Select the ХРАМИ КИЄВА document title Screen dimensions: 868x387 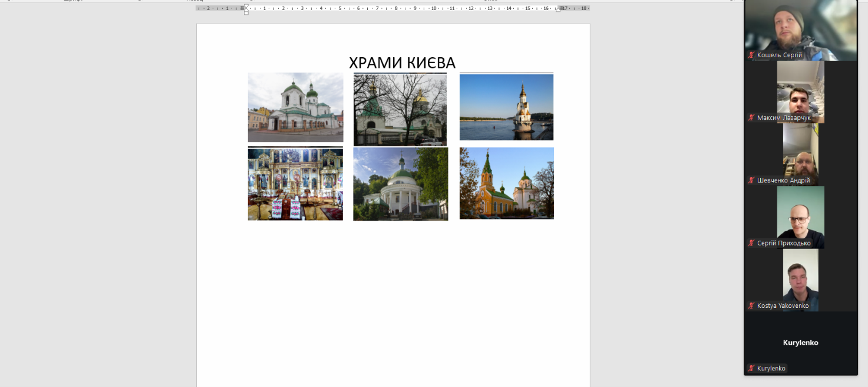click(402, 63)
